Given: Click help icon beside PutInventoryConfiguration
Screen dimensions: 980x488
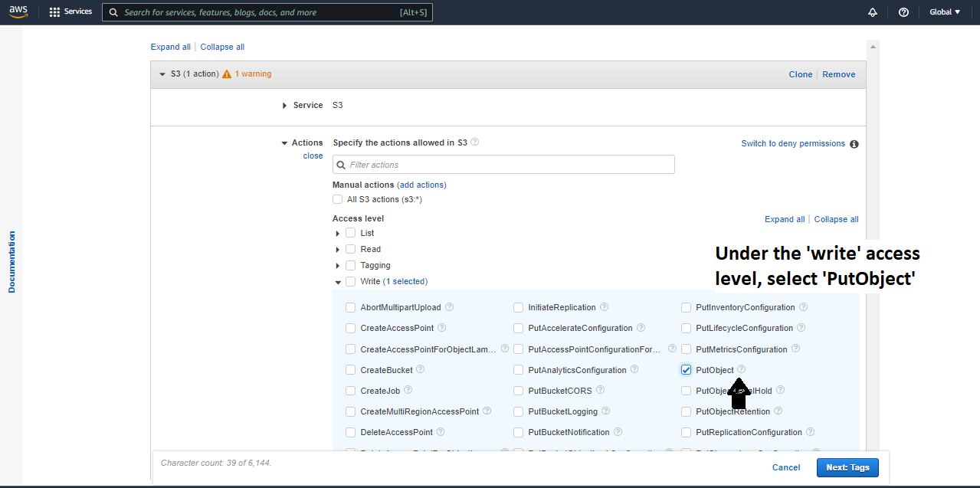Looking at the screenshot, I should [x=804, y=307].
